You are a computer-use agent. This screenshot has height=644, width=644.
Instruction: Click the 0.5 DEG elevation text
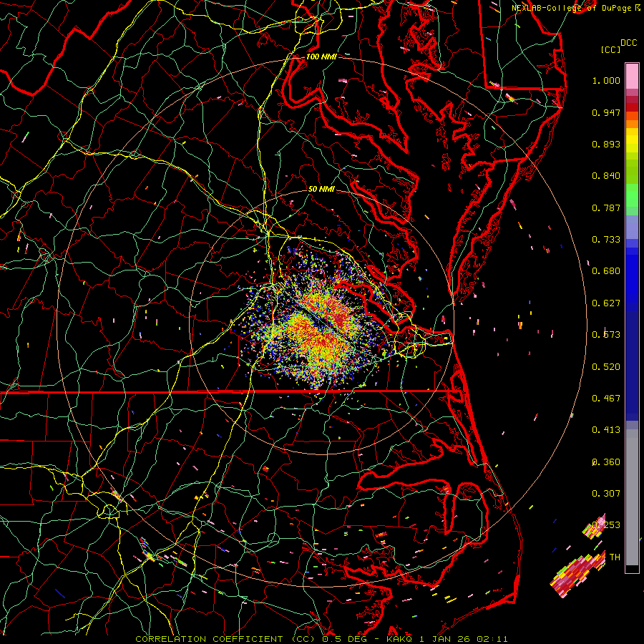[x=344, y=639]
